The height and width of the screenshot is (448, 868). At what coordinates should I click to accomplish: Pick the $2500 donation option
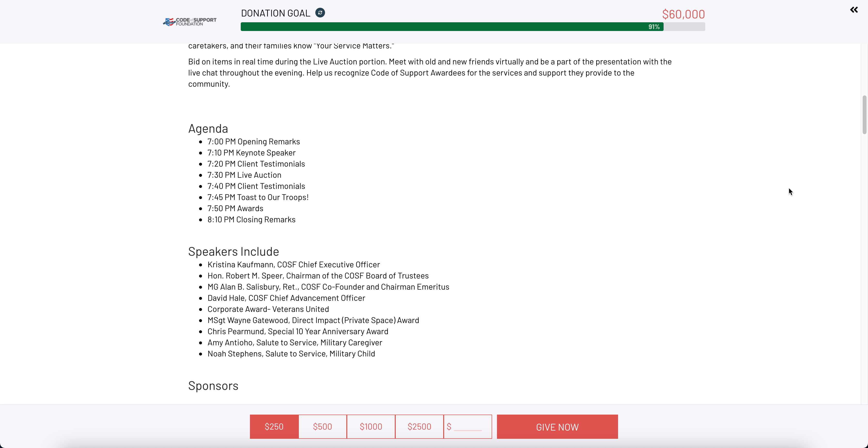click(x=419, y=426)
